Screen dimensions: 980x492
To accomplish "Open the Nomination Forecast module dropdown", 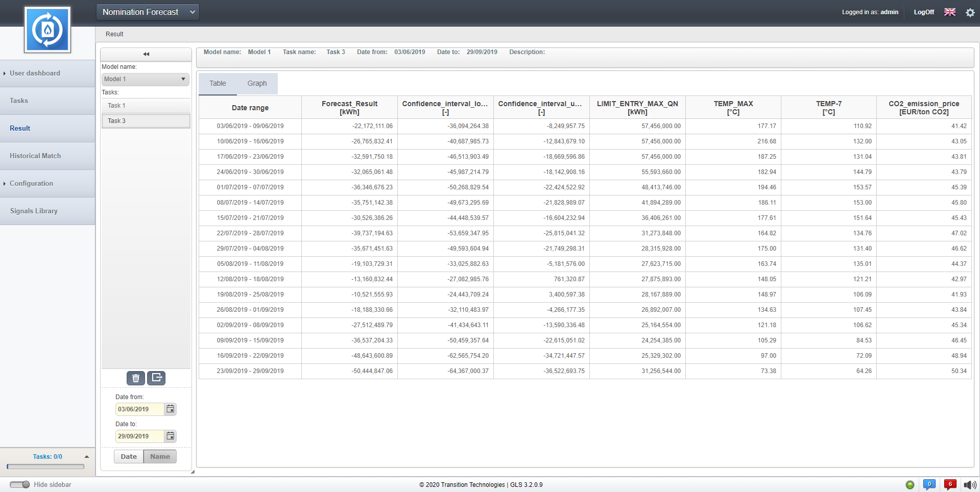I will click(148, 12).
